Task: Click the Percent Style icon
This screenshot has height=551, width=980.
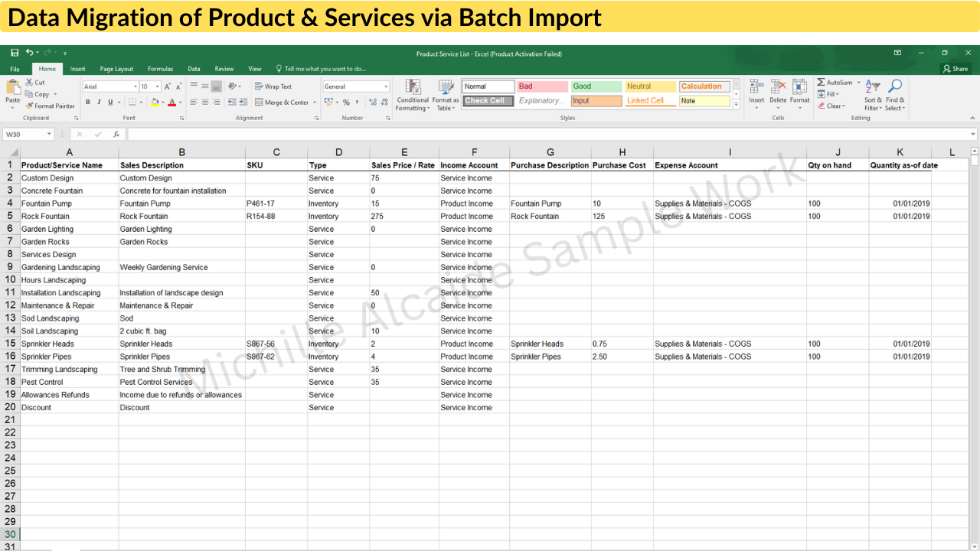Action: [x=346, y=103]
